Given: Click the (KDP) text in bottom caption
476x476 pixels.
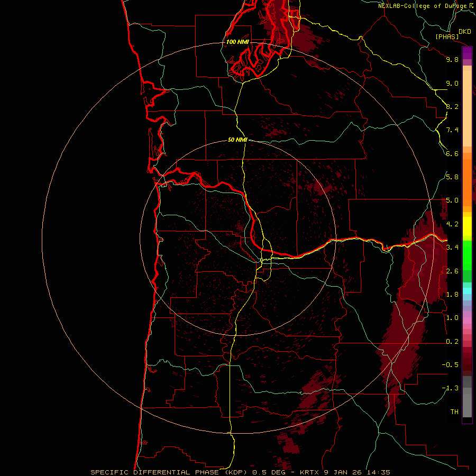Looking at the screenshot, I should coord(237,472).
